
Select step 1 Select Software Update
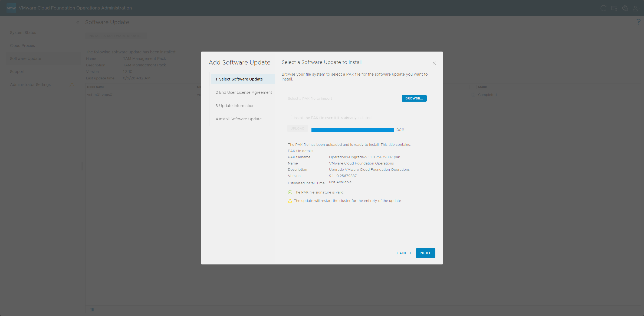tap(242, 79)
